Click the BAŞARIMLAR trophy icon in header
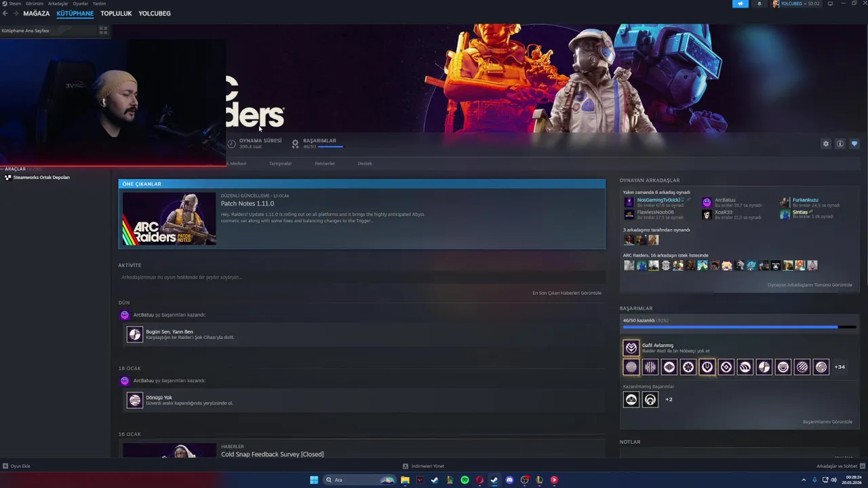 (295, 144)
